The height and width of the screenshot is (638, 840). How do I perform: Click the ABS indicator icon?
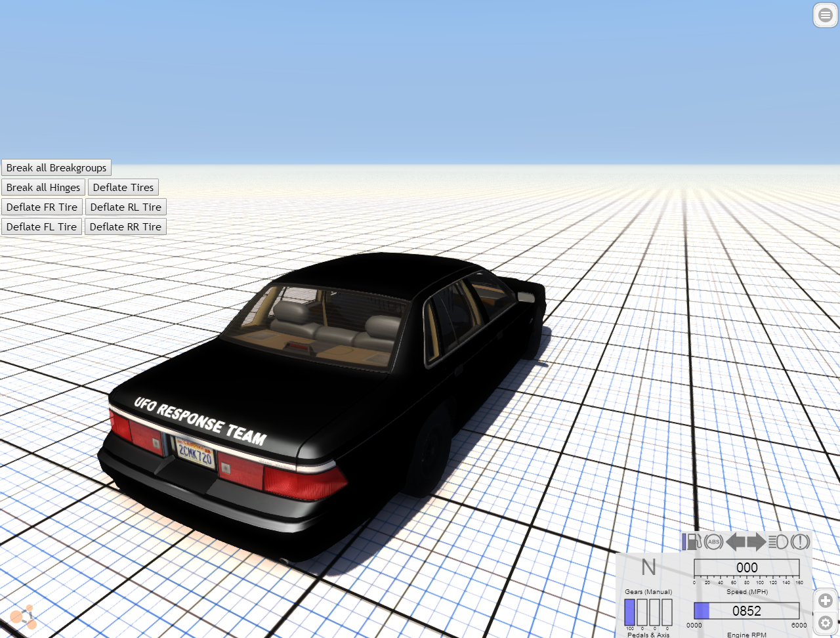point(713,542)
